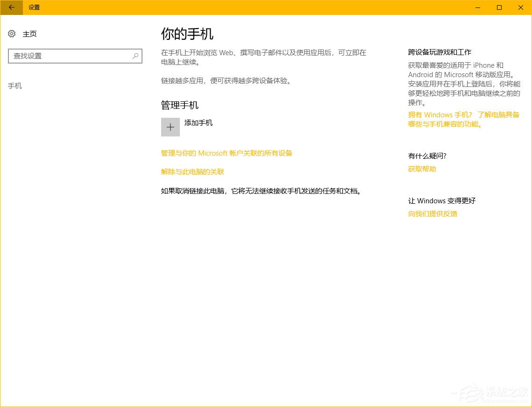This screenshot has height=407, width=532.
Task: Click the settings gear icon next to 主页
Action: 12,34
